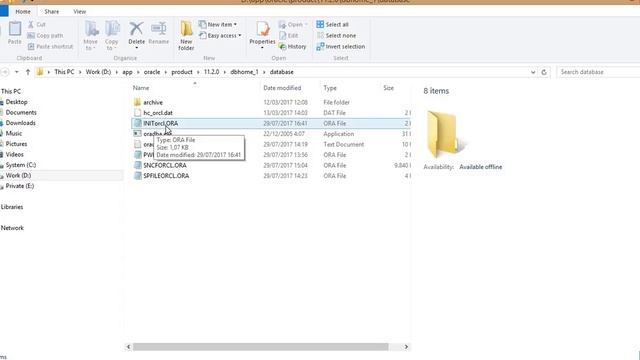Sort by the Type column header
Screen dimensions: 640x360
pyautogui.click(x=330, y=88)
